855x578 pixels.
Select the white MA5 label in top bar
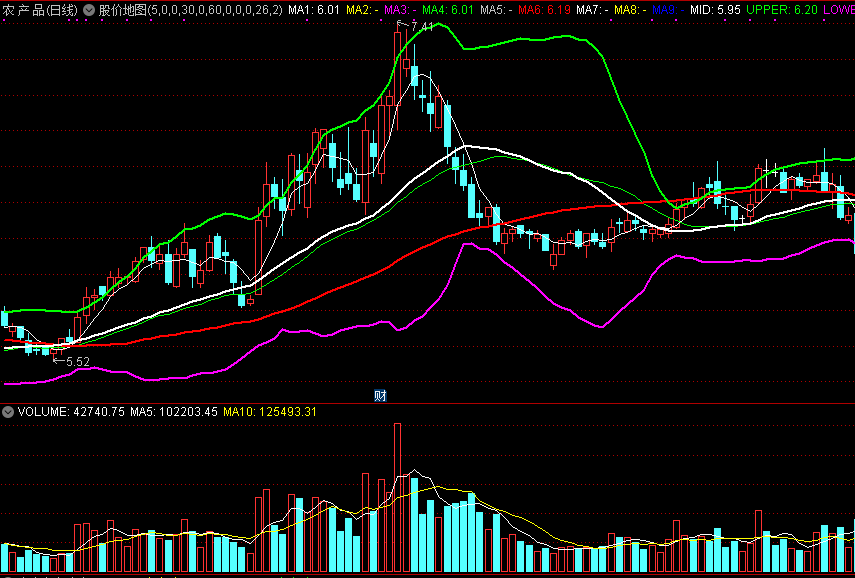point(496,10)
